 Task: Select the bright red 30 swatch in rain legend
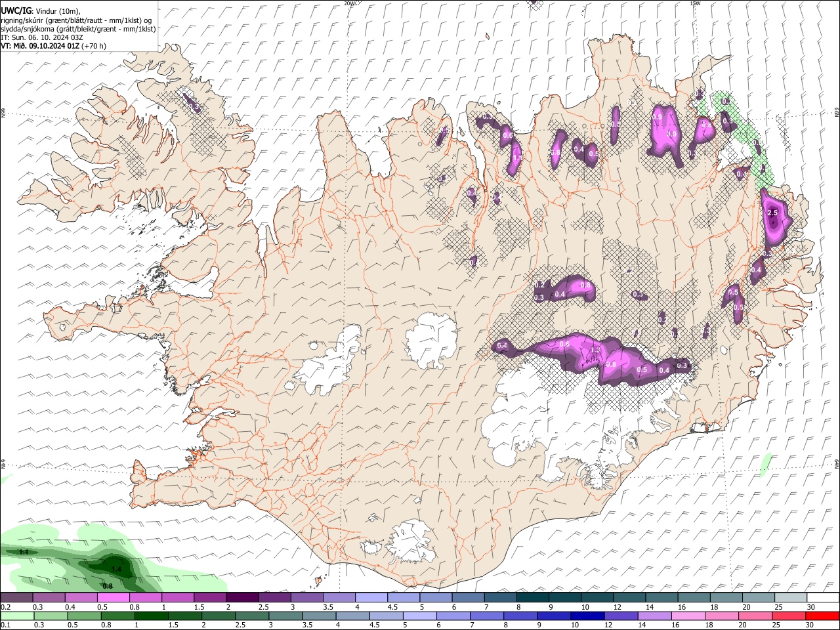tap(822, 616)
